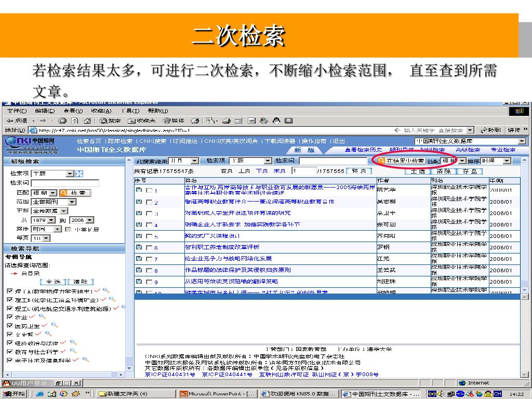Open the 文件 menu
Viewport: 532px width, 399px height.
tap(17, 111)
